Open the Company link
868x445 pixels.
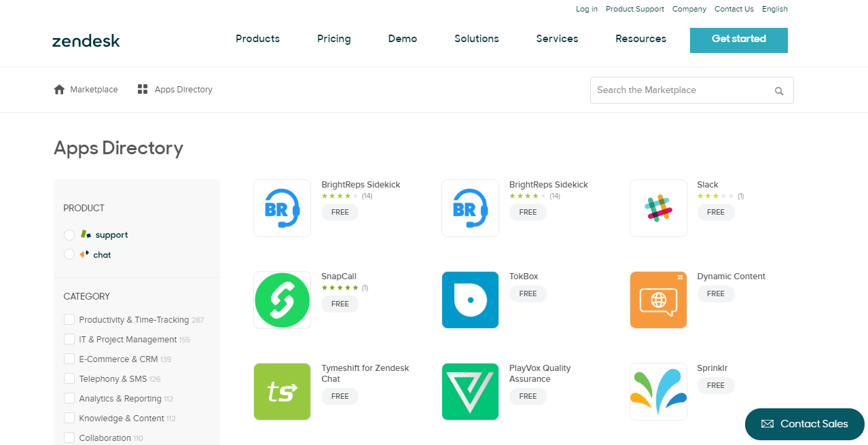point(689,9)
